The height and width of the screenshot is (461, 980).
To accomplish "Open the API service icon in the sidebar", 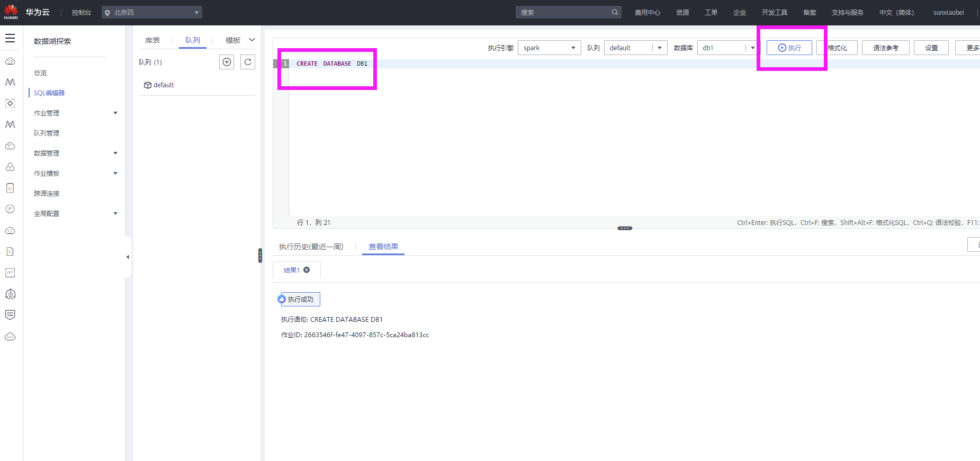I will 10,273.
